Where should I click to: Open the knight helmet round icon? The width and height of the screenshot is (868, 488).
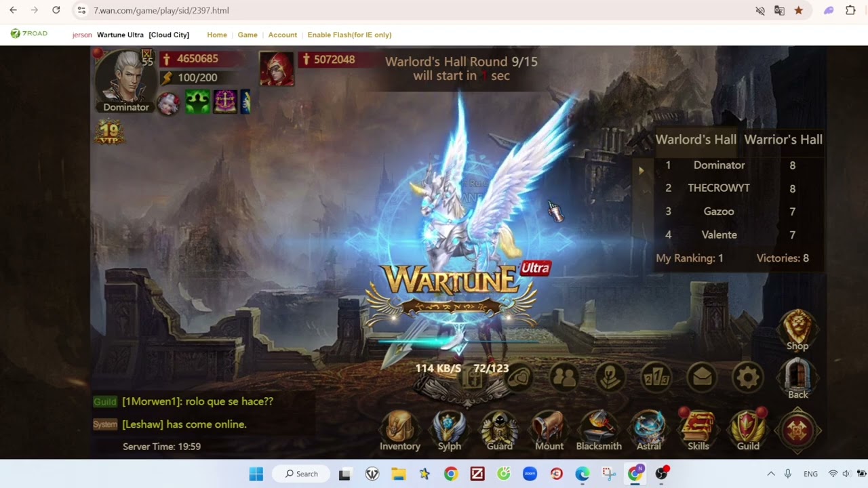(x=610, y=377)
